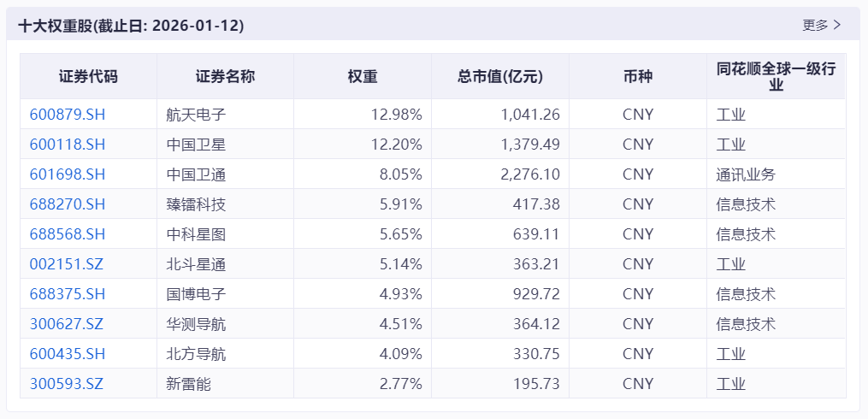
Task: Click the 十大权重股 section title
Action: click(x=131, y=26)
